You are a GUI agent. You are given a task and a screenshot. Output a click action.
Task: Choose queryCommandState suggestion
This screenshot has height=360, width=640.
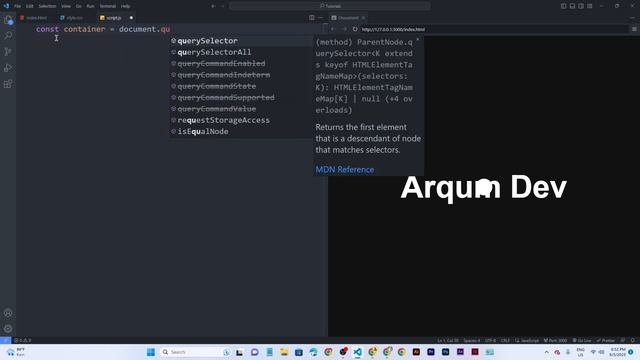coord(241,86)
